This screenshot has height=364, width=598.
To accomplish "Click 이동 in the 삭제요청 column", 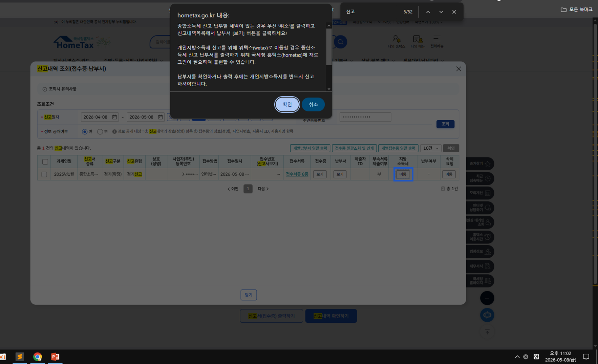I will pos(449,174).
